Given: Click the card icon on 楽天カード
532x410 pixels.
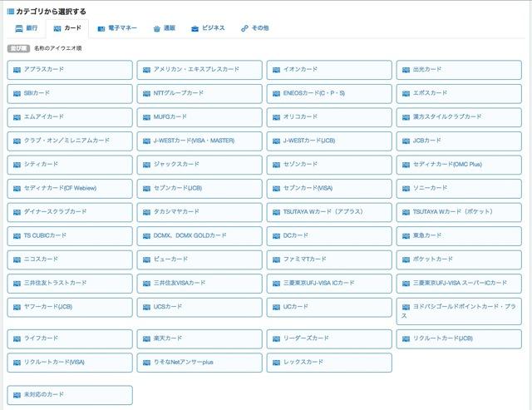Looking at the screenshot, I should click(147, 338).
